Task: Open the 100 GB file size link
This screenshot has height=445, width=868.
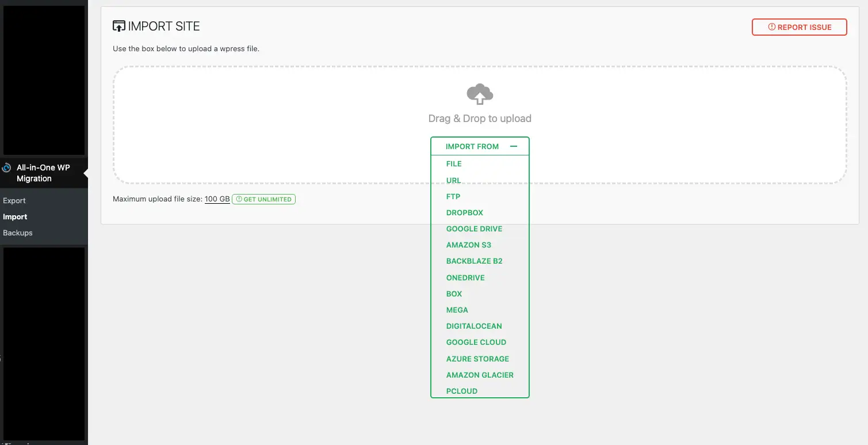Action: point(217,199)
